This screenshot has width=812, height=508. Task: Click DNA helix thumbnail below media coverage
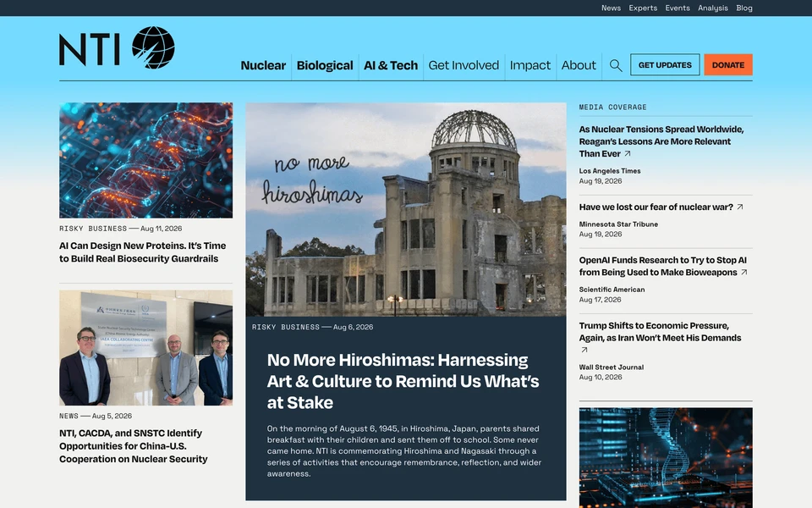click(x=666, y=458)
